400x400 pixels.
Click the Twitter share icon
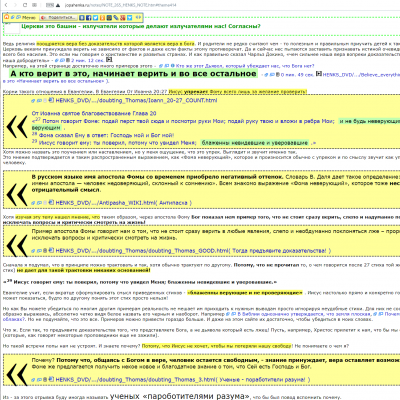point(95,18)
